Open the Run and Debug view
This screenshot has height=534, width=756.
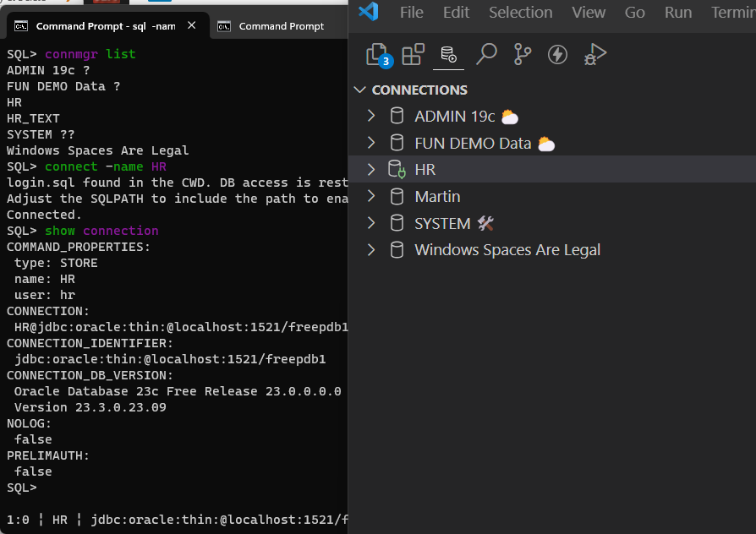coord(595,54)
